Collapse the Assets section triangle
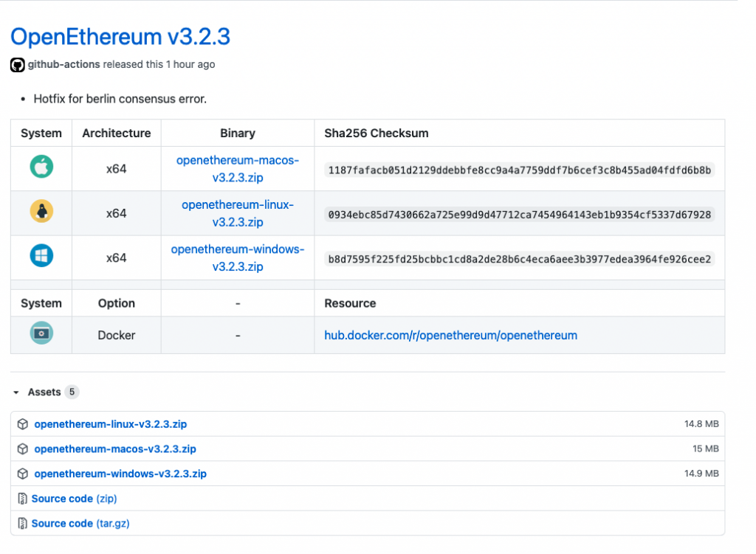This screenshot has width=756, height=554. [x=16, y=392]
